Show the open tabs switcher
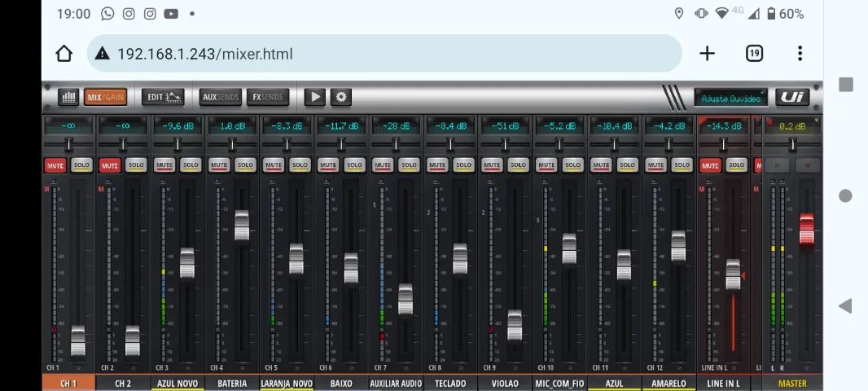This screenshot has width=868, height=391. tap(754, 54)
